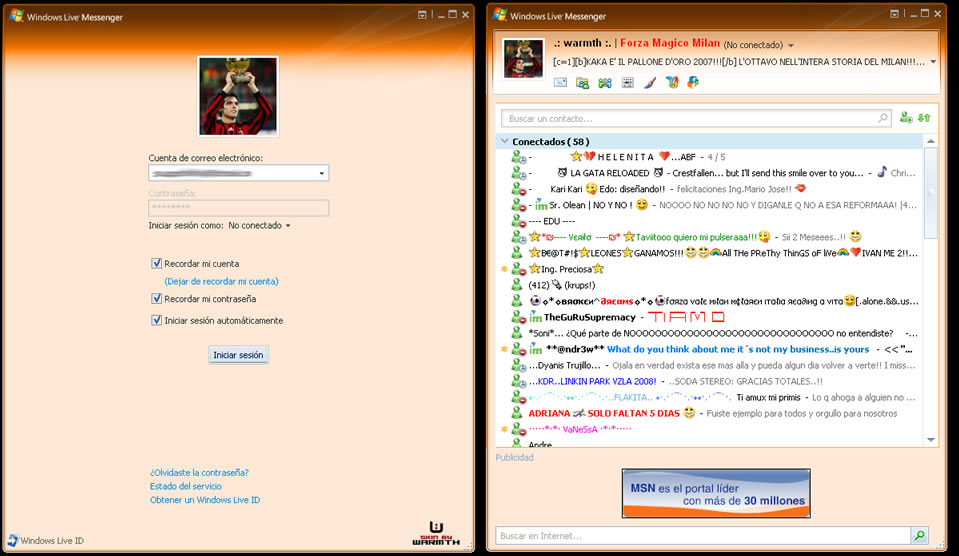This screenshot has width=959, height=556.
Task: Select the contact *Soni*
Action: tap(709, 333)
